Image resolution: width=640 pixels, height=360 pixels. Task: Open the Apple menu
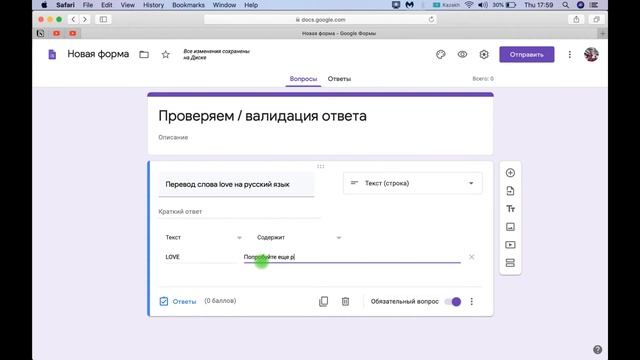point(44,5)
